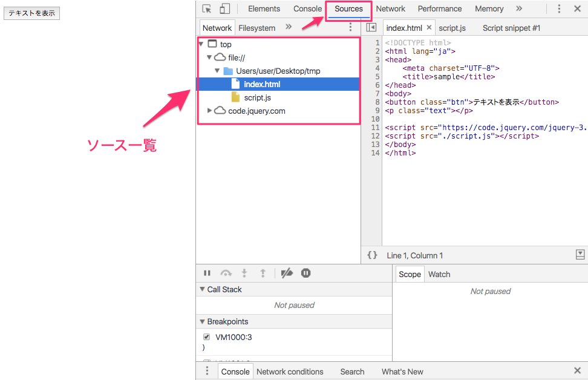
Task: Collapse the file:// origin node
Action: coord(209,57)
